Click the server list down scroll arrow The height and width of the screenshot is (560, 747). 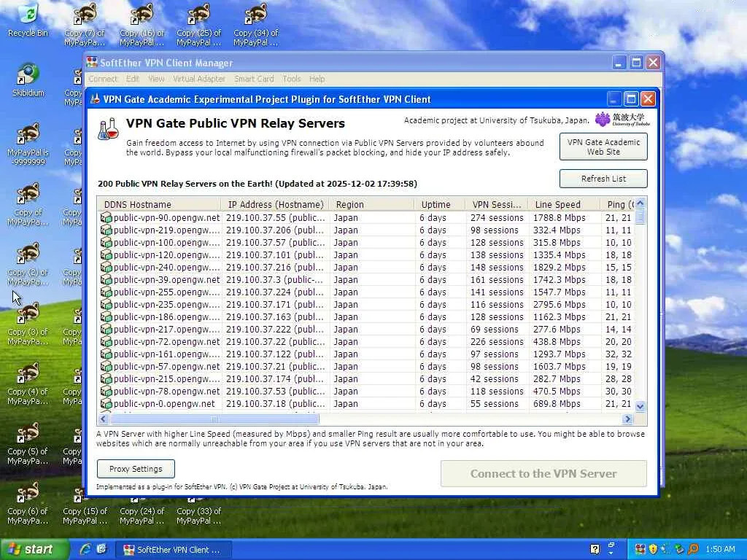click(640, 406)
